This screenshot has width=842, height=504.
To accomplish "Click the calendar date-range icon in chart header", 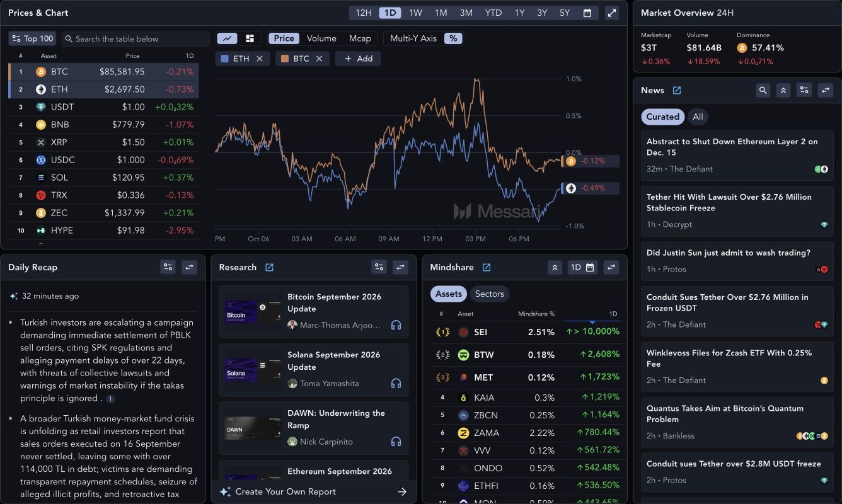I will pos(587,13).
